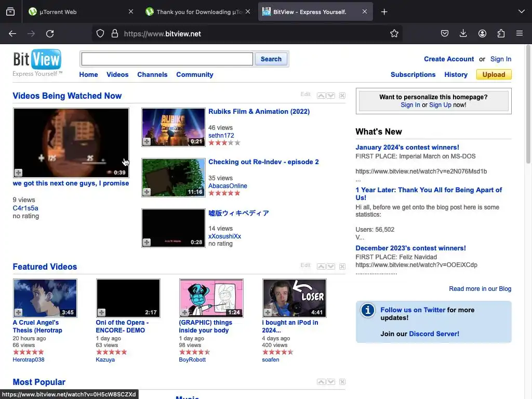The height and width of the screenshot is (399, 532).
Task: Click Read more in our Blog
Action: [x=480, y=289]
